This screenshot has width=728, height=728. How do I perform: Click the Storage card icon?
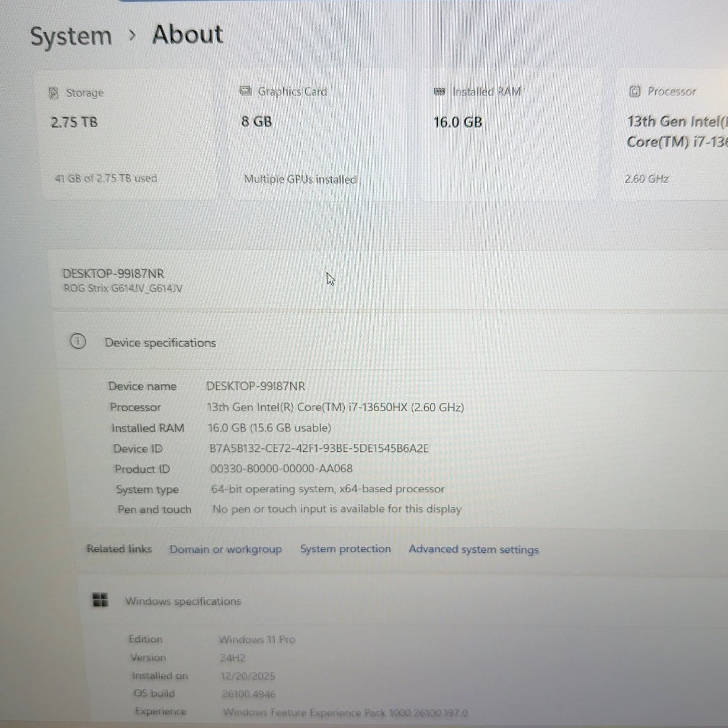point(54,92)
